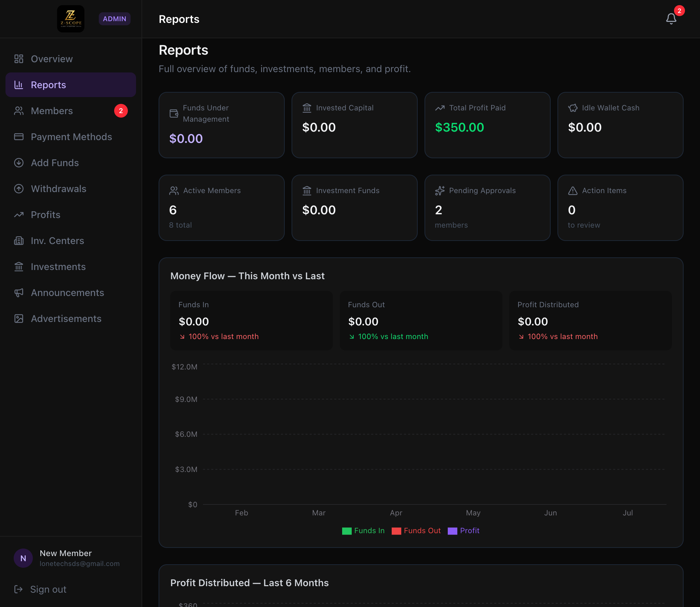Image resolution: width=700 pixels, height=607 pixels.
Task: Open the notifications bell icon
Action: (671, 19)
